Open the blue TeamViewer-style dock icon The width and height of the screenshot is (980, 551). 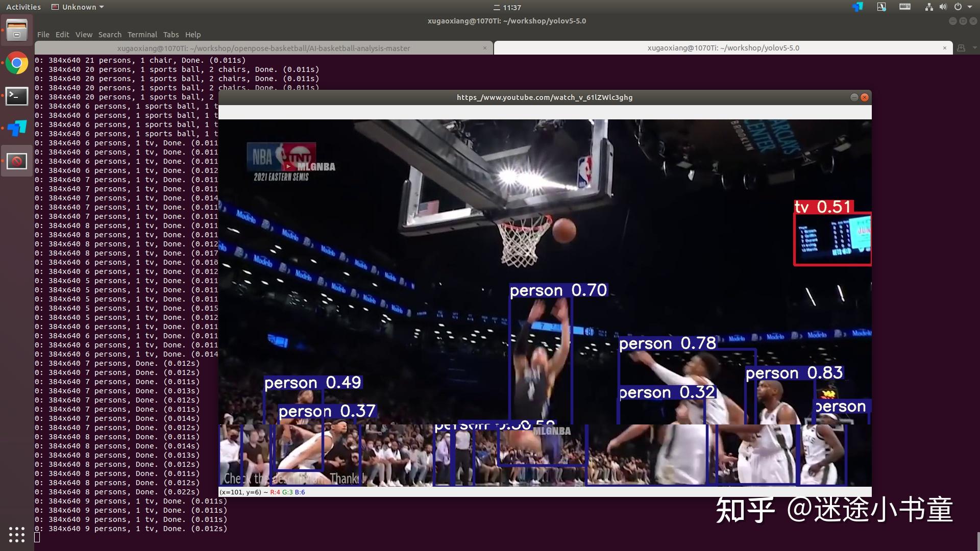tap(17, 128)
